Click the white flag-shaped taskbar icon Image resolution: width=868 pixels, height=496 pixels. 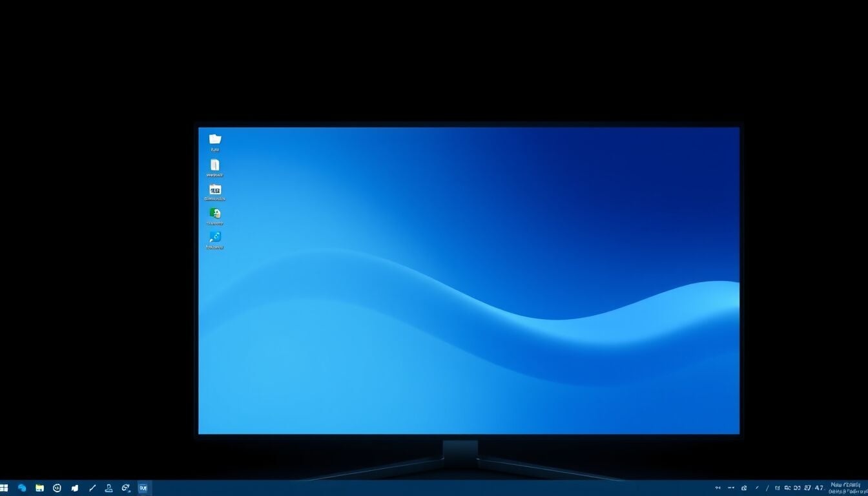coord(75,488)
